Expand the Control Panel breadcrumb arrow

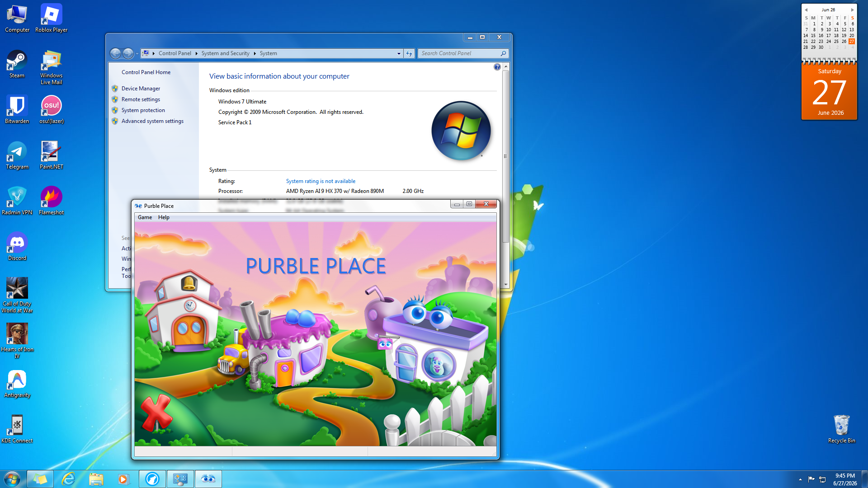[196, 53]
